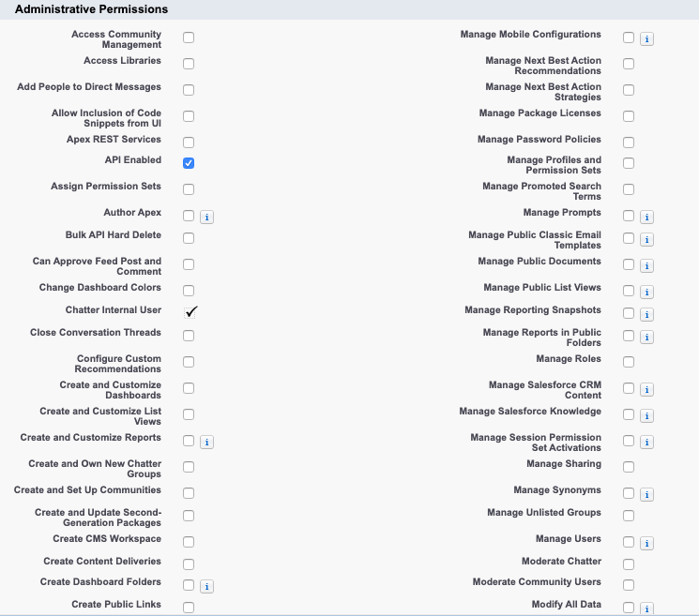Enable Add People to Direct Messages
The width and height of the screenshot is (699, 616).
coord(189,90)
